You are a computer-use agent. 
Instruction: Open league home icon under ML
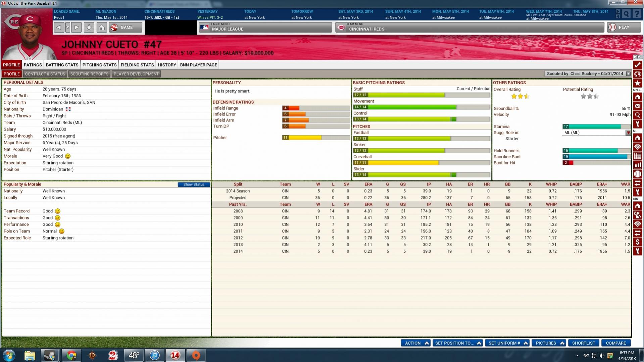click(637, 138)
